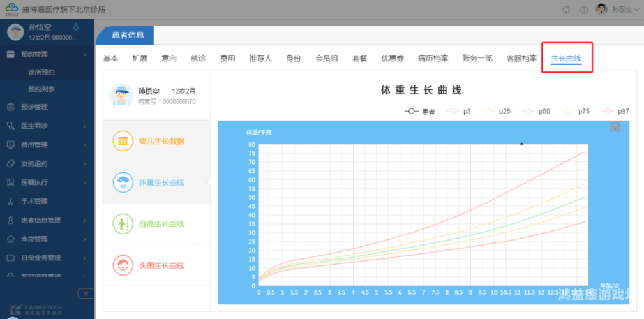
Task: Click the 发药退药 pill icon
Action: tap(11, 164)
